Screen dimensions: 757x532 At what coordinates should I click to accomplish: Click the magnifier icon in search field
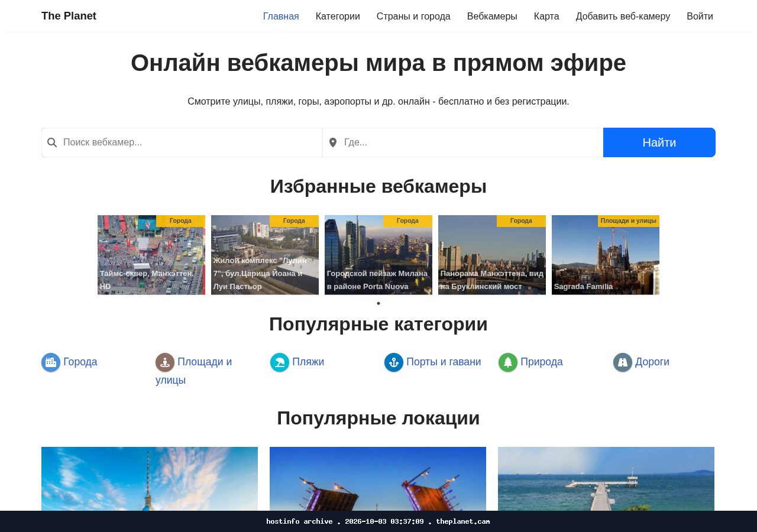tap(52, 142)
